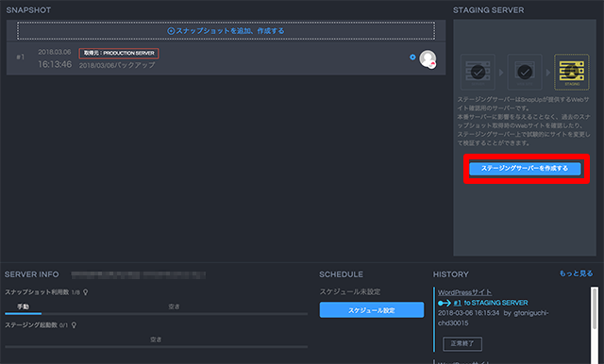The image size is (604, 364).
Task: Click the lightbulb hint beside スナップショット利用数
Action: [x=86, y=292]
